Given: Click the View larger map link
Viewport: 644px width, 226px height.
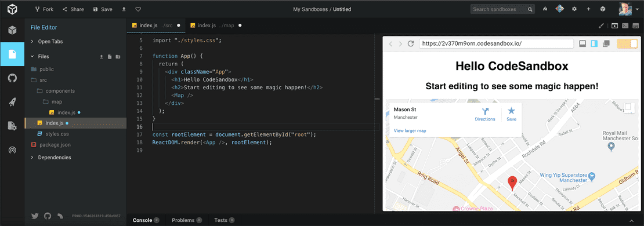Looking at the screenshot, I should coord(410,131).
